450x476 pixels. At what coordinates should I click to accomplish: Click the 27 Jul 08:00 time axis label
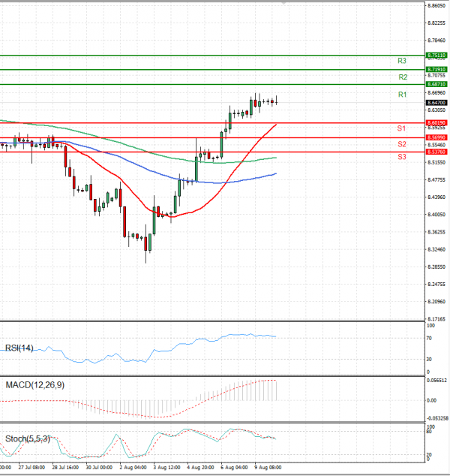pos(31,468)
